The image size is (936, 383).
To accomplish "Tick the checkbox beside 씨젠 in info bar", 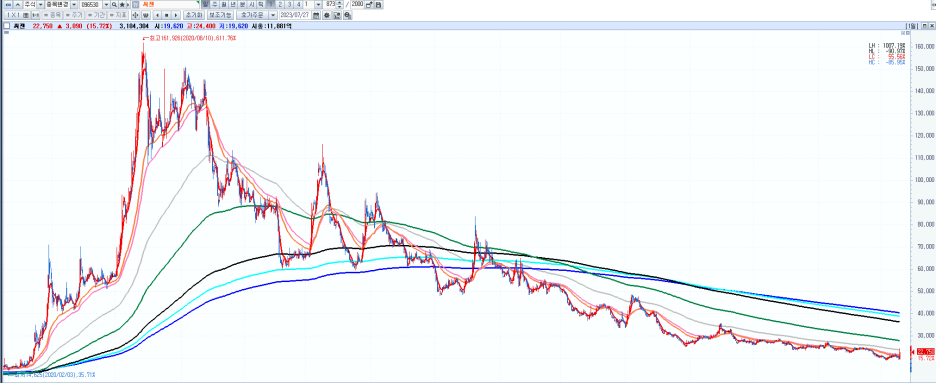I will (x=7, y=26).
